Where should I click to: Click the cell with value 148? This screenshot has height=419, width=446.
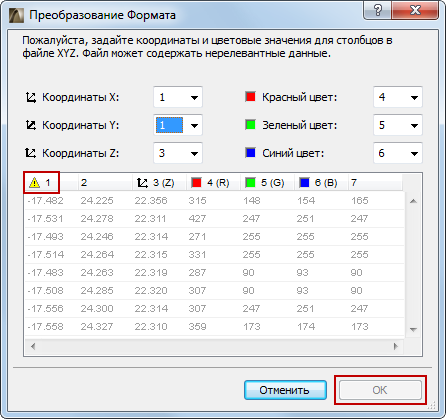pos(251,201)
